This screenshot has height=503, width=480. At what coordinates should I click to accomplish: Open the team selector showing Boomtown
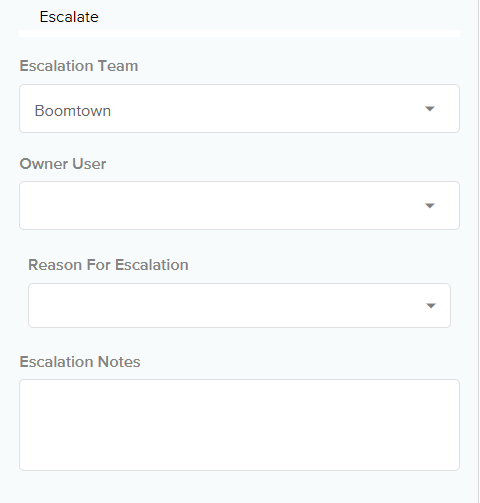pyautogui.click(x=239, y=109)
